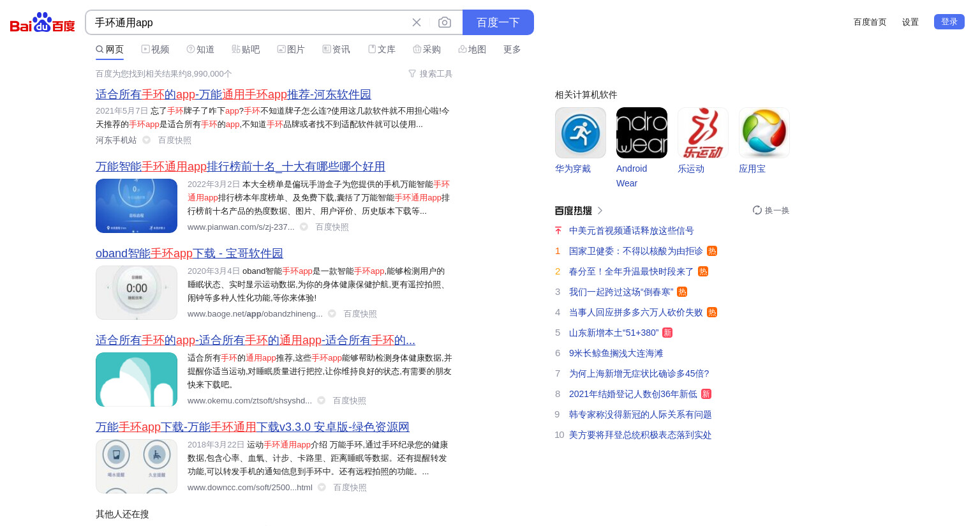The height and width of the screenshot is (526, 980).
Task: Click the 百度一下 search button
Action: [498, 22]
